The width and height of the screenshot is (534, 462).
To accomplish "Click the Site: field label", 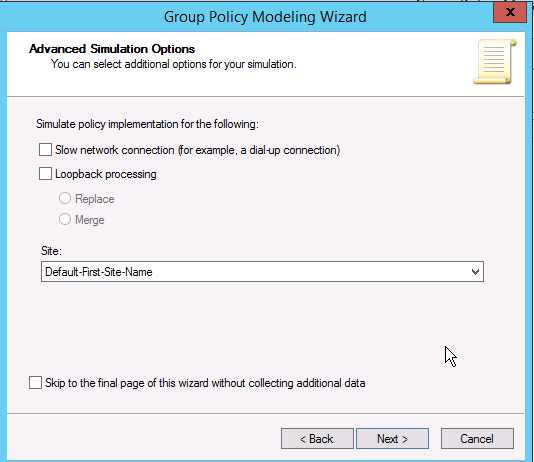I will pyautogui.click(x=51, y=251).
